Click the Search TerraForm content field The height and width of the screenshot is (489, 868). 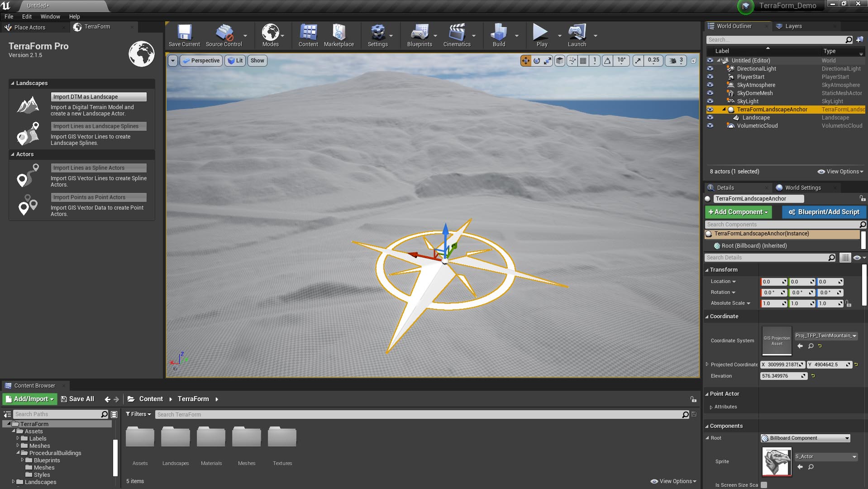422,414
